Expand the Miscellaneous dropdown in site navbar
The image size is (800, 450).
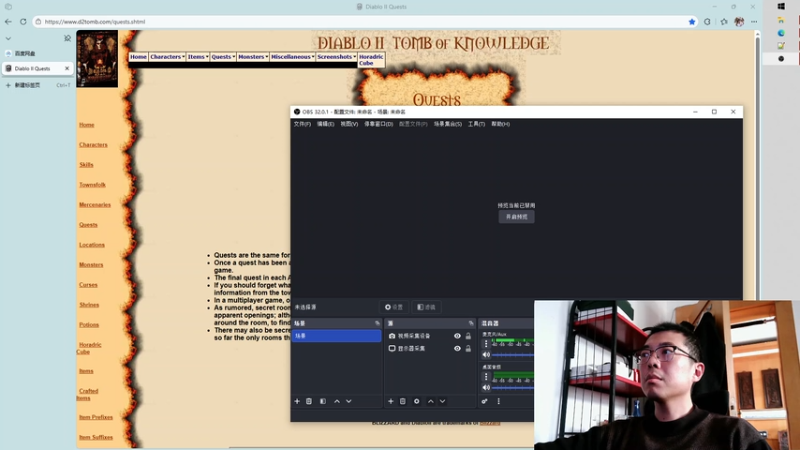pyautogui.click(x=292, y=57)
